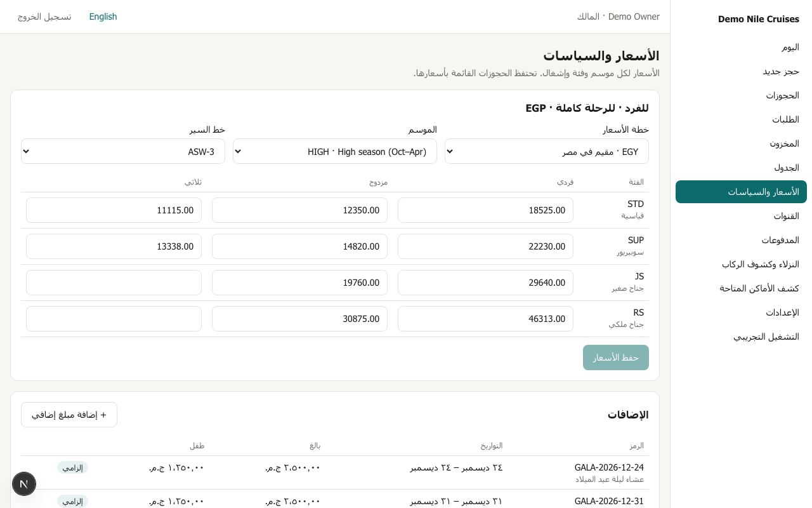Click the فردي column header
This screenshot has height=508, width=812.
(565, 182)
